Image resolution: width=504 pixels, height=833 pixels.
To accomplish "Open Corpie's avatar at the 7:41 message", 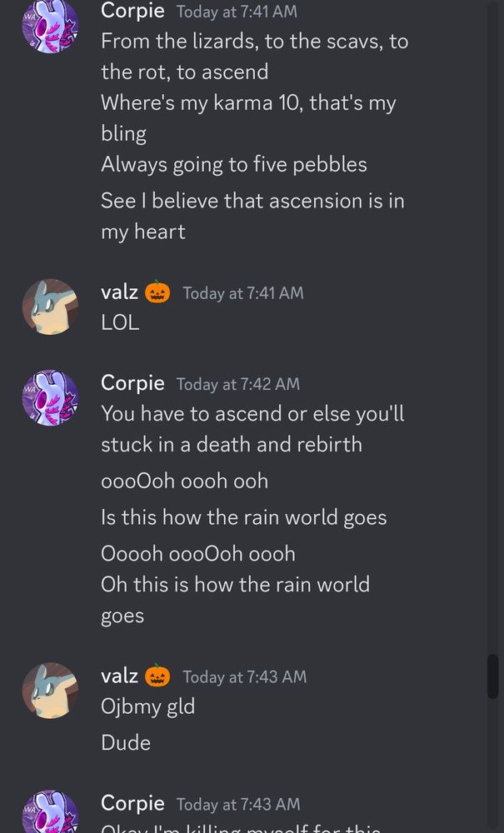I will click(x=51, y=25).
